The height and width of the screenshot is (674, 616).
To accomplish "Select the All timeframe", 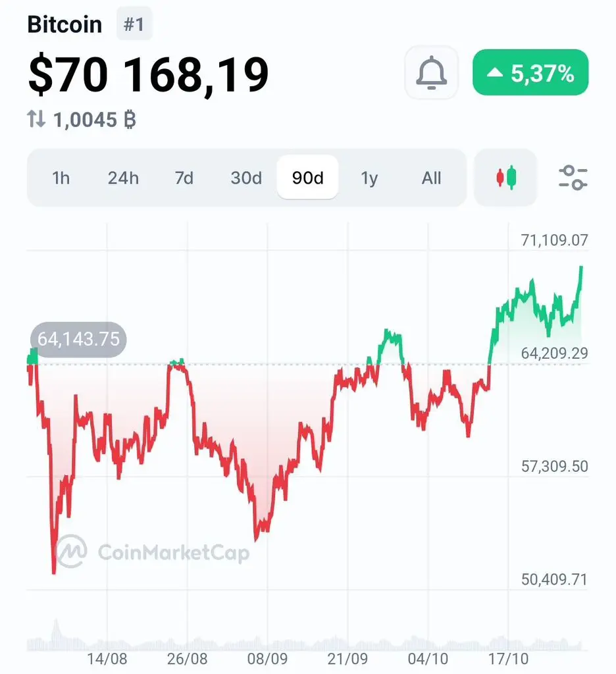I will point(431,178).
